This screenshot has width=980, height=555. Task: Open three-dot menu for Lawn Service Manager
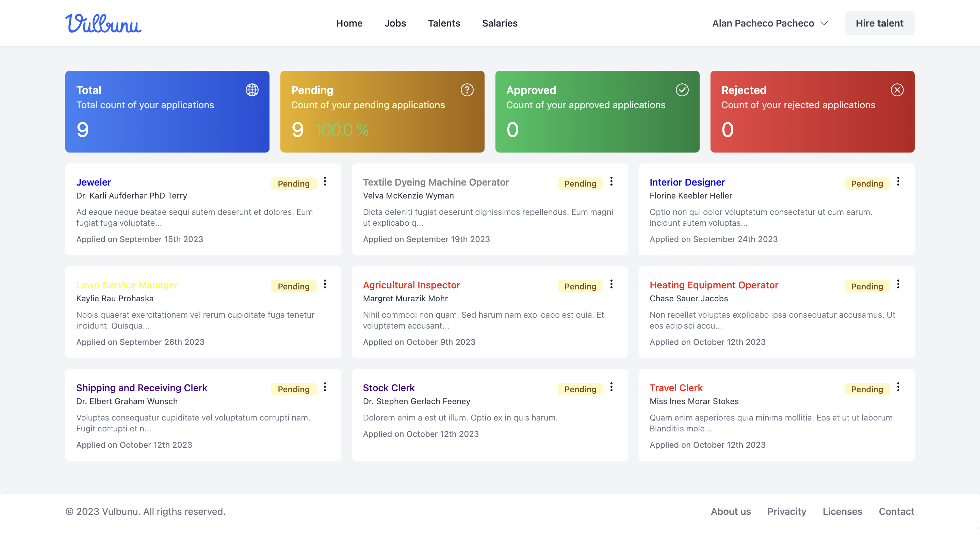click(325, 284)
